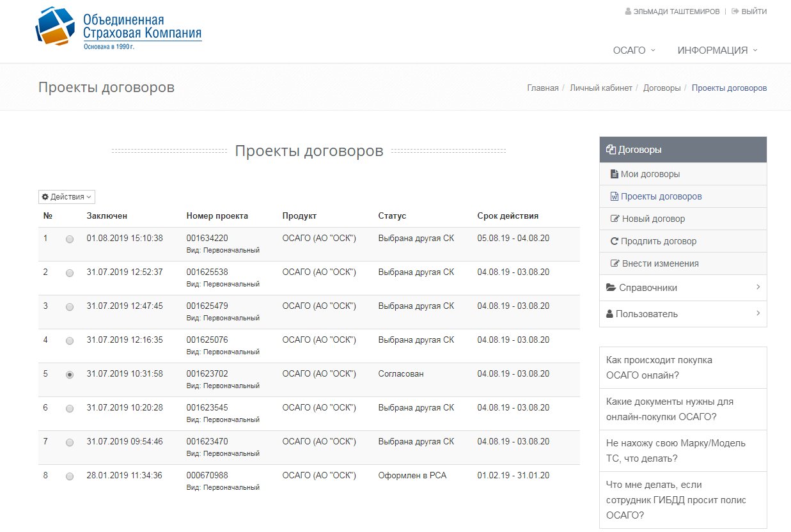Screen dimensions: 791x532
Task: Click date 31.07.2019 12:52:37
Action: coord(125,272)
